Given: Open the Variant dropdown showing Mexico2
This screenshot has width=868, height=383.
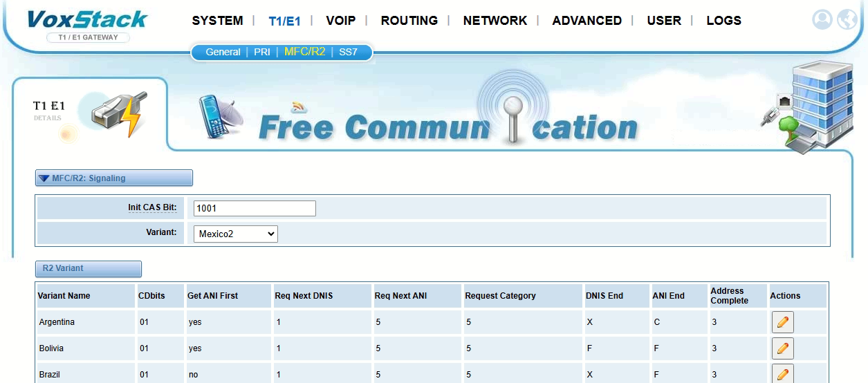Looking at the screenshot, I should [x=235, y=234].
